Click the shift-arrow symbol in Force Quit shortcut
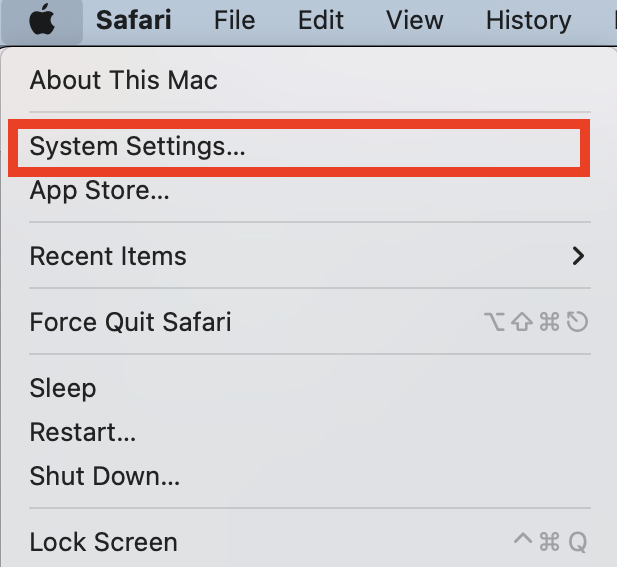This screenshot has width=617, height=567. click(x=522, y=322)
